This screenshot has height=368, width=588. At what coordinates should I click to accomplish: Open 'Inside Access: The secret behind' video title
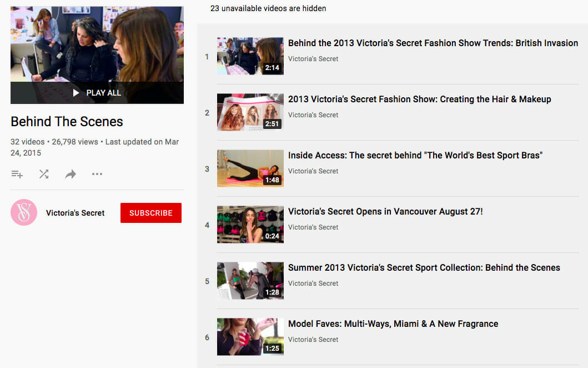tap(415, 156)
